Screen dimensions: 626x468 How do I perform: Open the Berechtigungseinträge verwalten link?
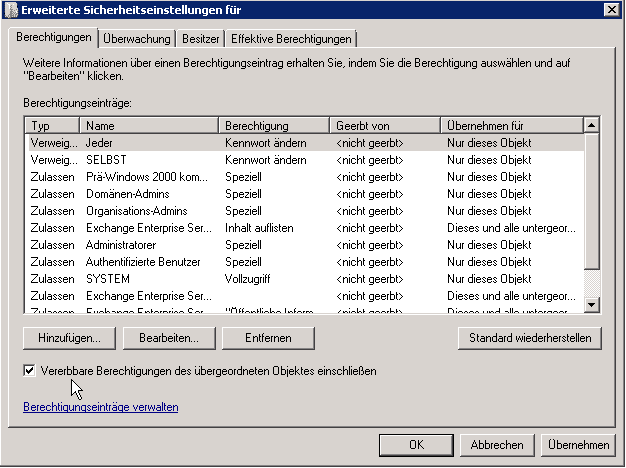coord(101,407)
